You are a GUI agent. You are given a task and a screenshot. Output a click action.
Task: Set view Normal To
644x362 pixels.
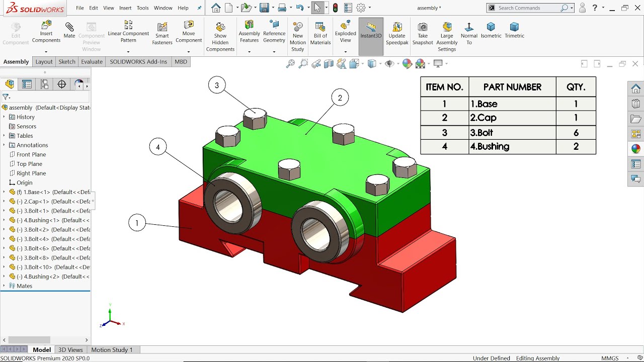[469, 33]
